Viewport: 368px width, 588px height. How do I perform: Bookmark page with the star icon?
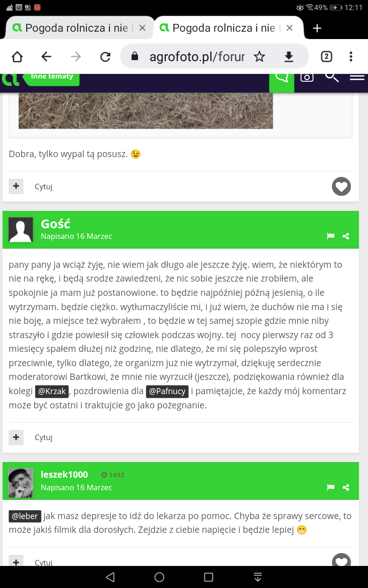coord(259,57)
